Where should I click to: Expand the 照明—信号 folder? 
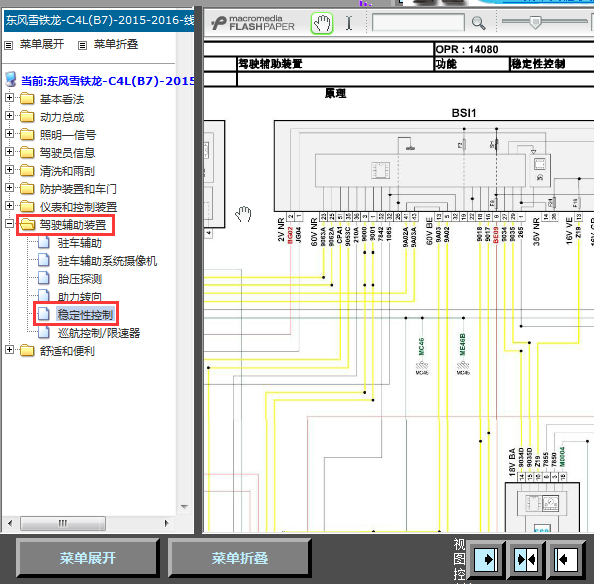point(9,134)
